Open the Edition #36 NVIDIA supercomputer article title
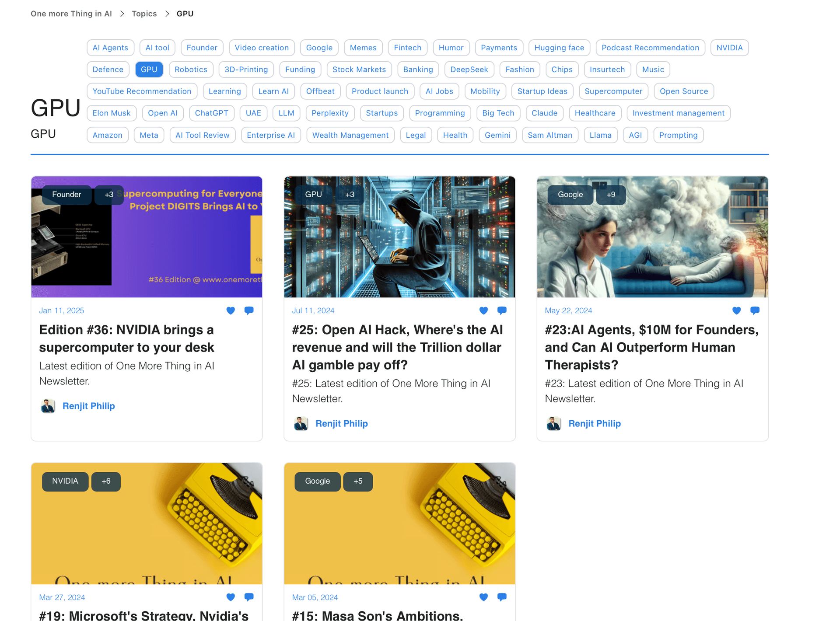This screenshot has height=621, width=840. tap(126, 338)
